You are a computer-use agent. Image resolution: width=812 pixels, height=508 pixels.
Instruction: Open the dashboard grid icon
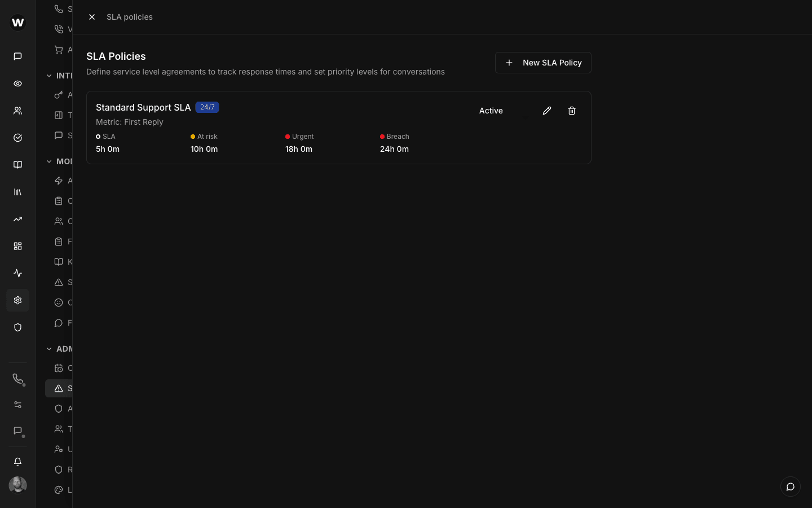tap(17, 246)
